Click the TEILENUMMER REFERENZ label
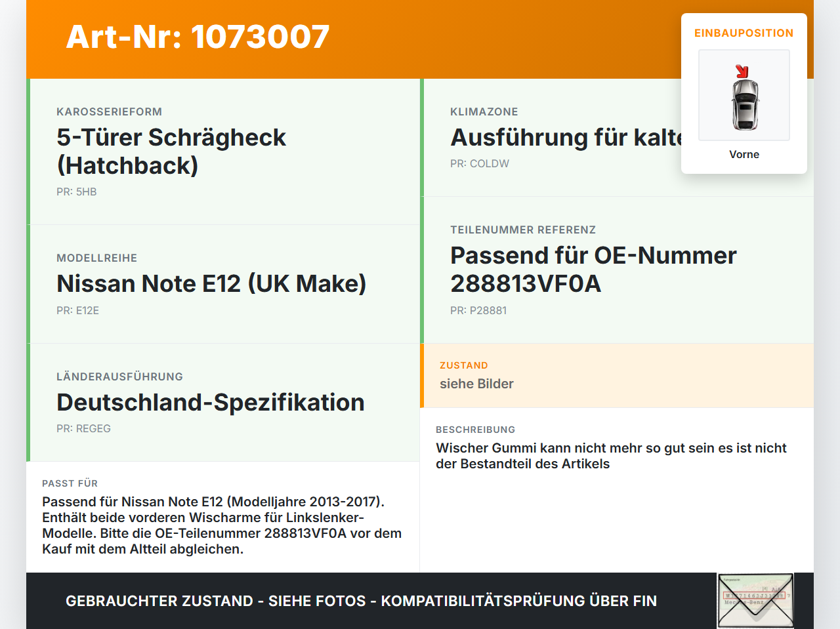The width and height of the screenshot is (840, 629). [523, 230]
